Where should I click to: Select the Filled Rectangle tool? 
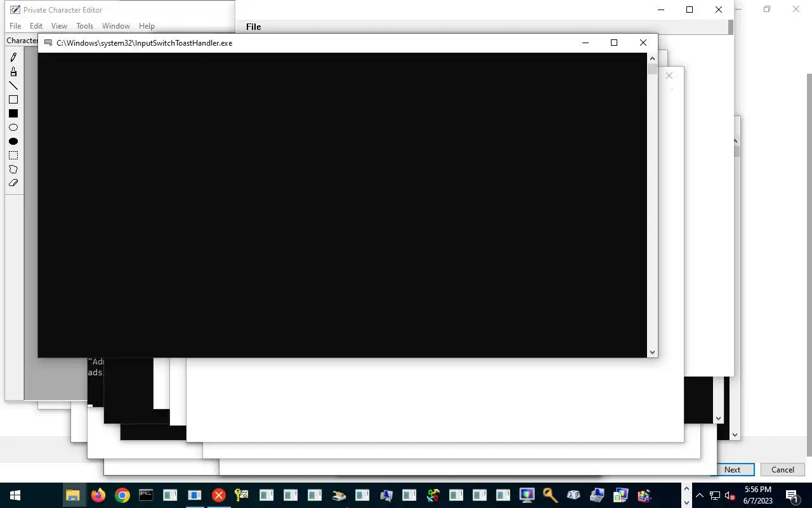click(x=13, y=114)
